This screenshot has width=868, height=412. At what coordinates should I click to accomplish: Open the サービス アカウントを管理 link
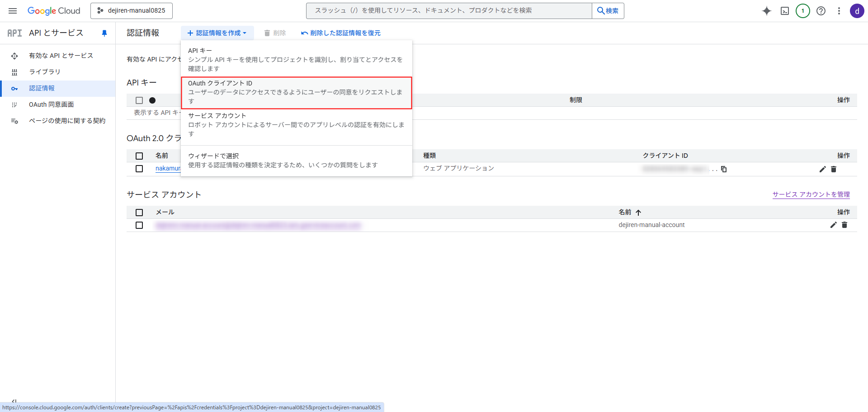click(811, 194)
